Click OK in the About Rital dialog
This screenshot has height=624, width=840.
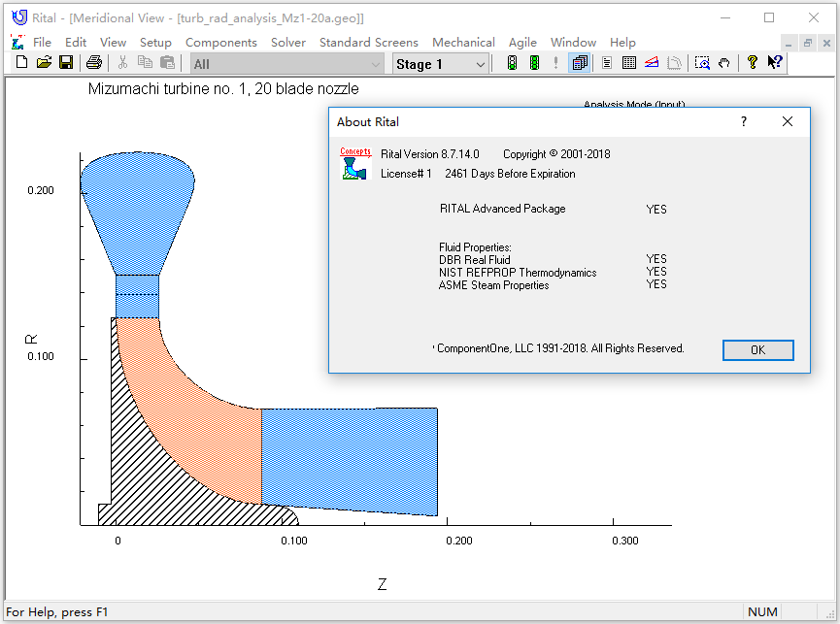pyautogui.click(x=758, y=350)
